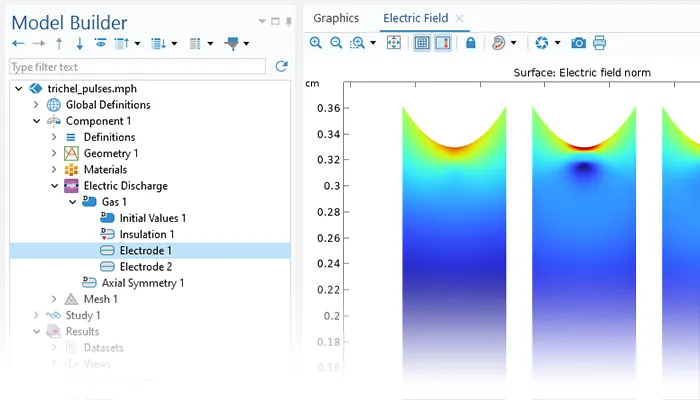Screen dimensions: 700x400
Task: Refresh the Model Builder filter
Action: pos(282,66)
